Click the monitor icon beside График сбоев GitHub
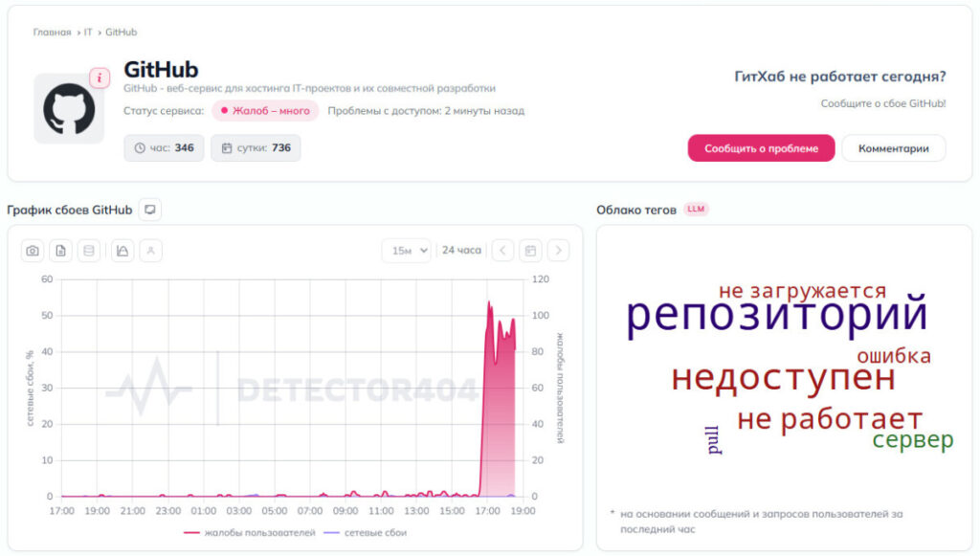980x556 pixels. point(150,210)
